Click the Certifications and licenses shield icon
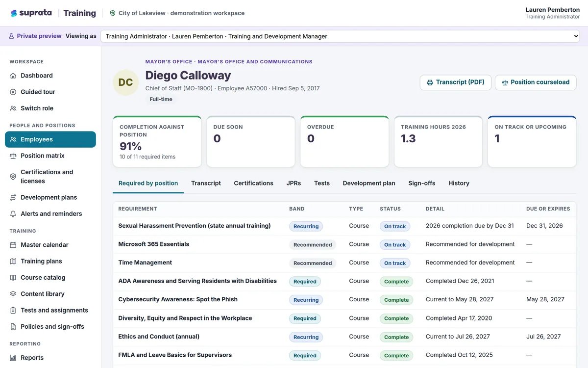588x368 pixels. [13, 177]
